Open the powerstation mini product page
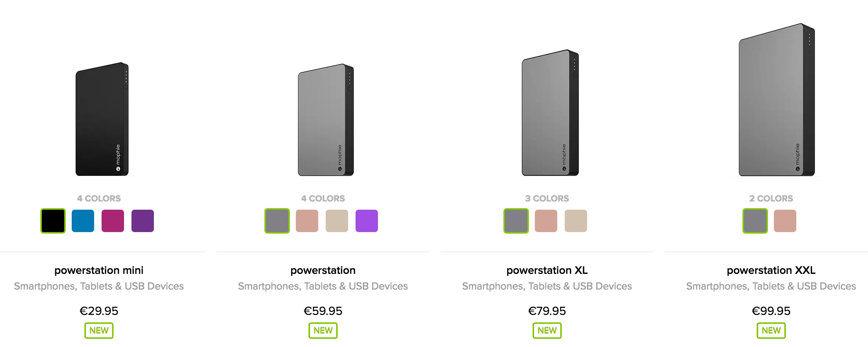Image resolution: width=868 pixels, height=347 pixels. point(99,270)
